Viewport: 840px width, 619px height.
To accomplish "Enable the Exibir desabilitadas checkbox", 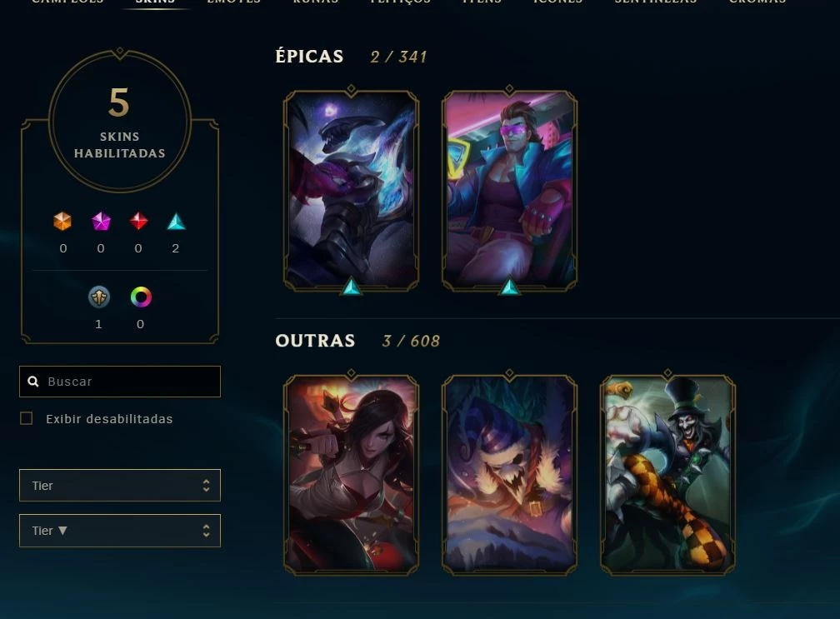I will (27, 418).
